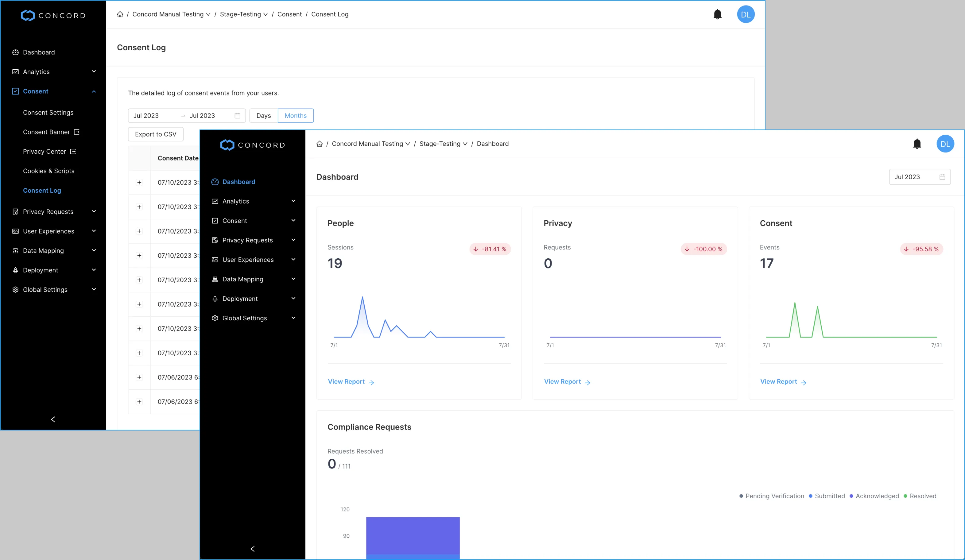This screenshot has height=560, width=965.
Task: Switch the view to Days
Action: coord(263,115)
